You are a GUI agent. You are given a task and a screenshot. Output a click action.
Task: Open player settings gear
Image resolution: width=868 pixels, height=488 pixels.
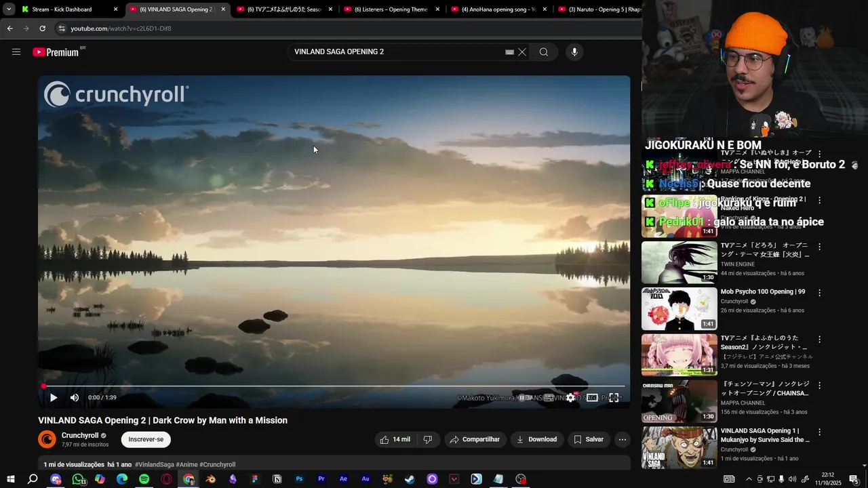[x=571, y=398]
